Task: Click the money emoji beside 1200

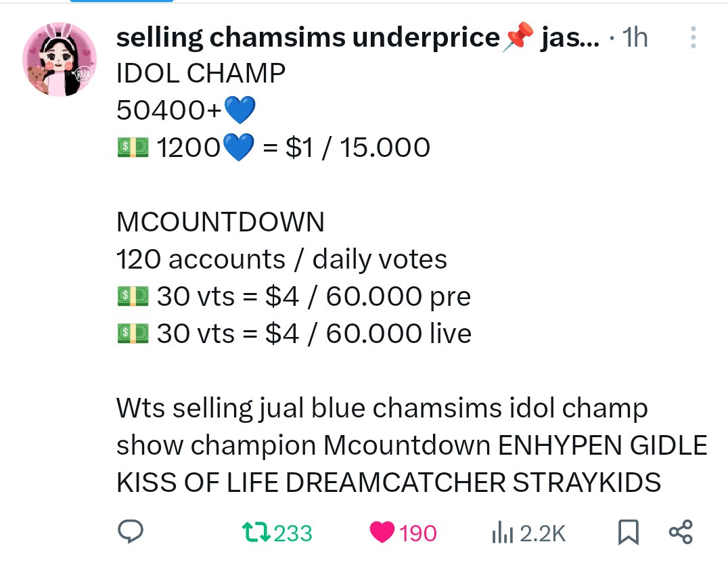Action: click(133, 147)
